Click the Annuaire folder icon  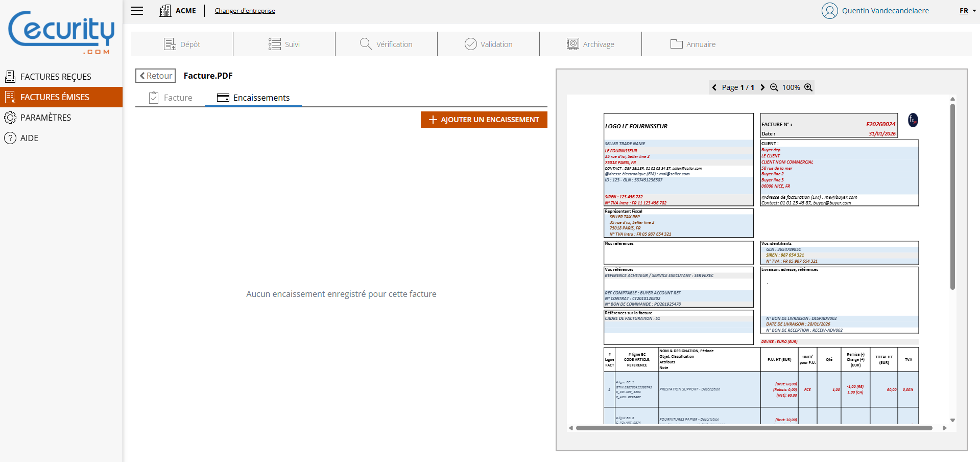677,44
